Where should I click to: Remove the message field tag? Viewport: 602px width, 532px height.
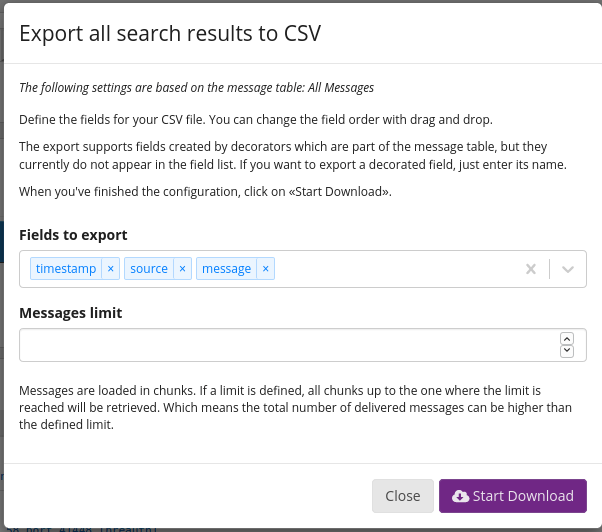265,269
